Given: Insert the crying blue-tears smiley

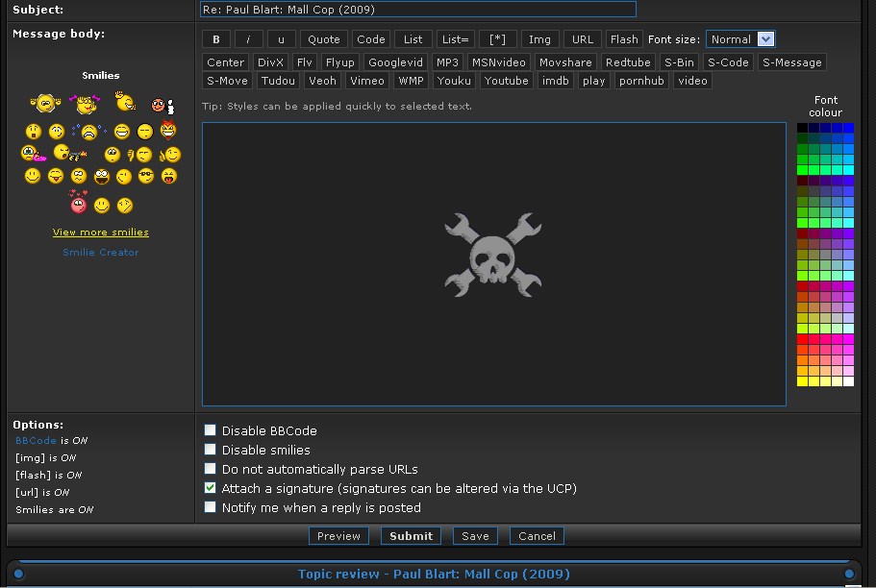Looking at the screenshot, I should [88, 131].
